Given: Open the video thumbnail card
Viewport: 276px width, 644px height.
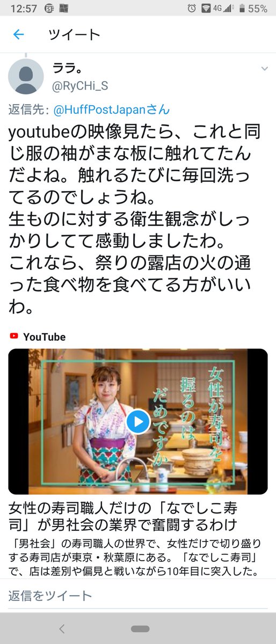Looking at the screenshot, I should (138, 421).
